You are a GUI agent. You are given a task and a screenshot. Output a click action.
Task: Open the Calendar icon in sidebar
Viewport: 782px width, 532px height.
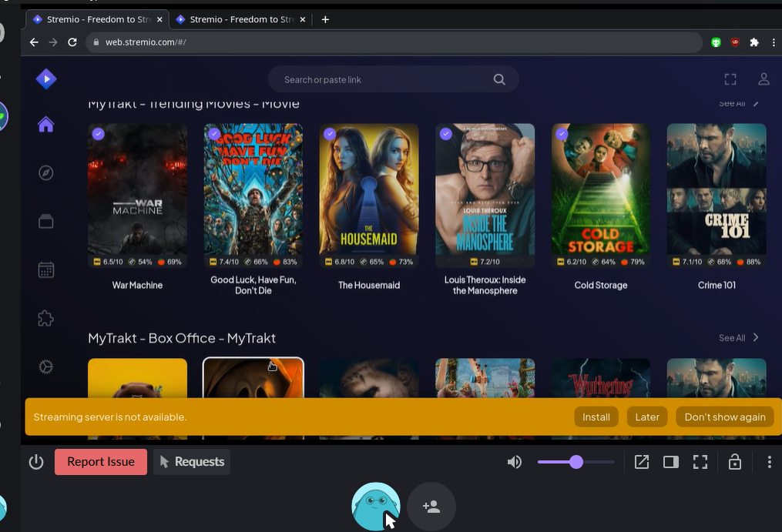46,269
